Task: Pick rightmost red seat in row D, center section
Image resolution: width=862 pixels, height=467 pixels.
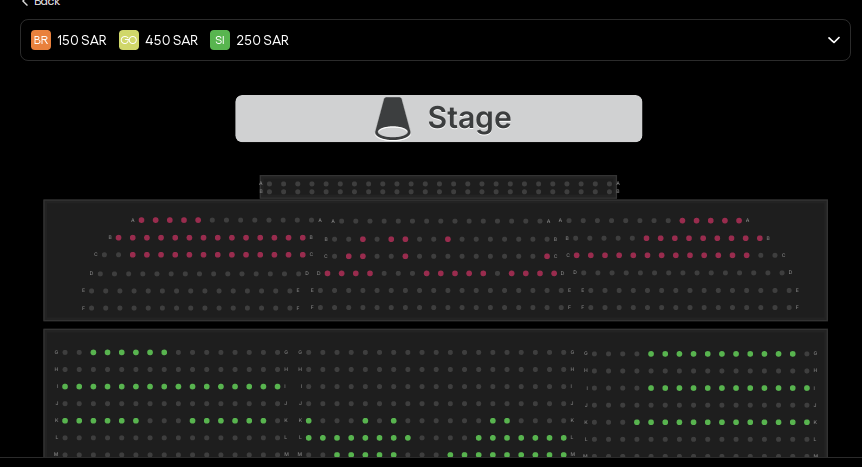Action: (554, 273)
